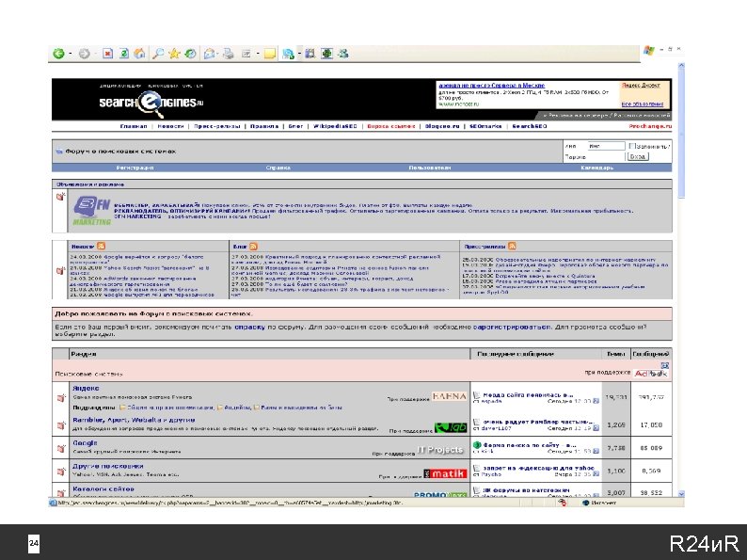Click the browser Forward button
This screenshot has height=560, width=747.
[x=84, y=54]
